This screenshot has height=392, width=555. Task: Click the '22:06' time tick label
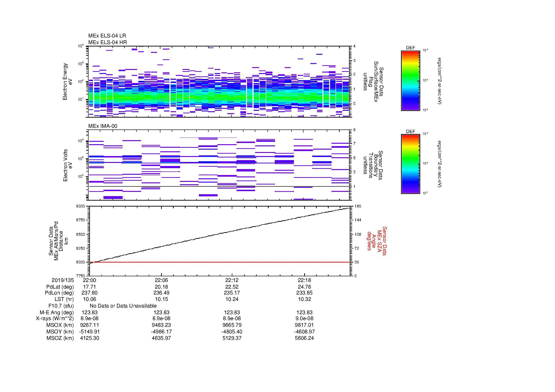[x=161, y=280]
